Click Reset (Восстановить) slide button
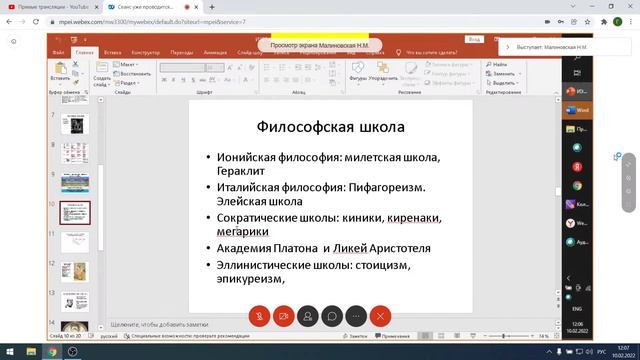Screen dimensions: 640x360 [x=132, y=74]
